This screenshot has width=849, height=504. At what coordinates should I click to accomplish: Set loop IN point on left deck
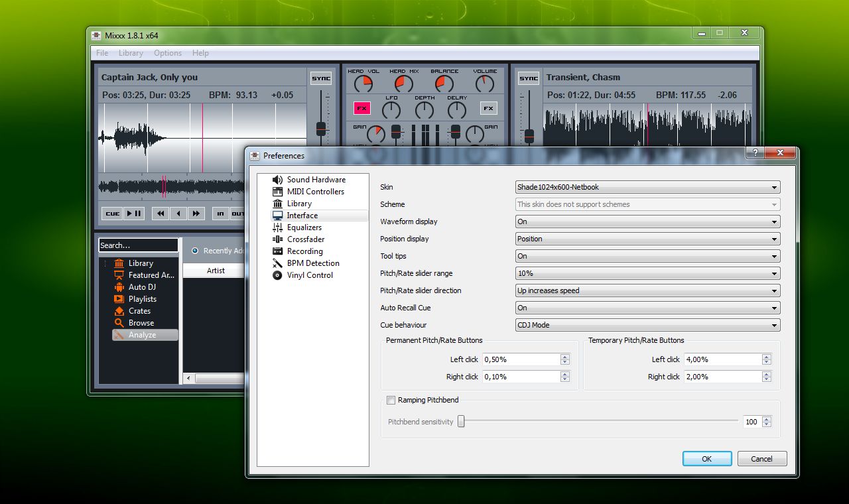(x=220, y=214)
